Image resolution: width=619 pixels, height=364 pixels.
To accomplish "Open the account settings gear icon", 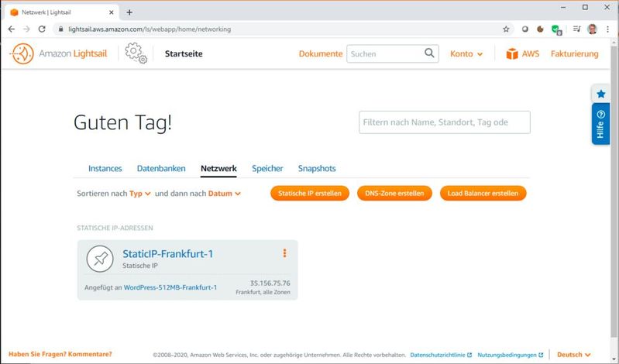I will (136, 53).
